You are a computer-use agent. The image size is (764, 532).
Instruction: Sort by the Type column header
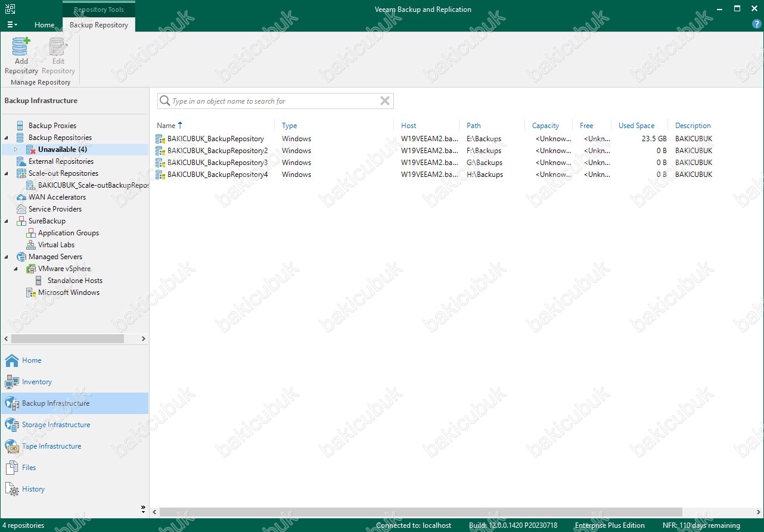point(290,126)
